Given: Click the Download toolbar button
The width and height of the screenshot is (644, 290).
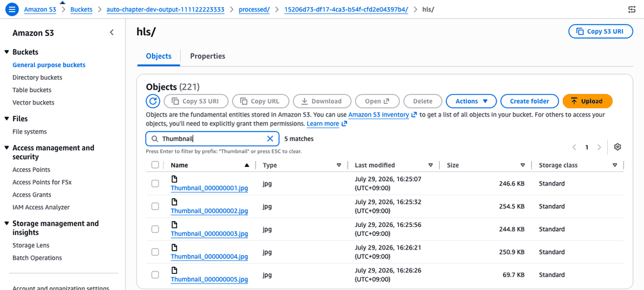Looking at the screenshot, I should click(x=321, y=101).
